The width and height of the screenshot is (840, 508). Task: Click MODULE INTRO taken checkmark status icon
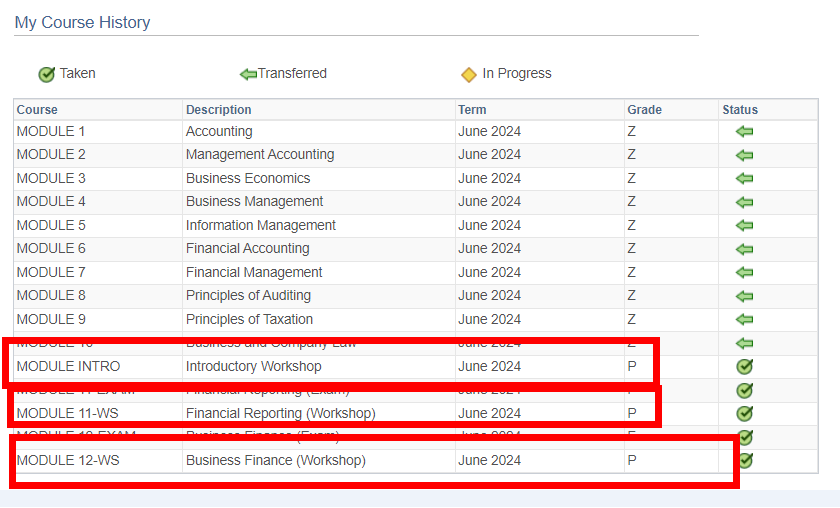[744, 367]
